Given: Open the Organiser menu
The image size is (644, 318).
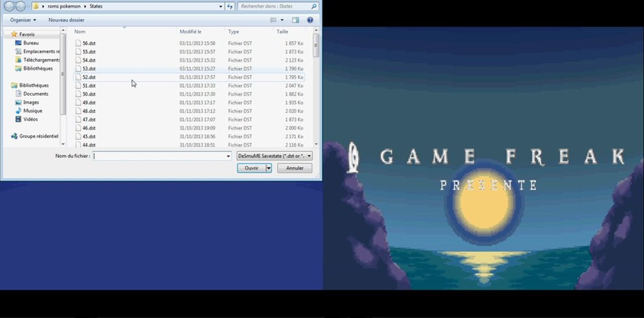Looking at the screenshot, I should pyautogui.click(x=23, y=20).
